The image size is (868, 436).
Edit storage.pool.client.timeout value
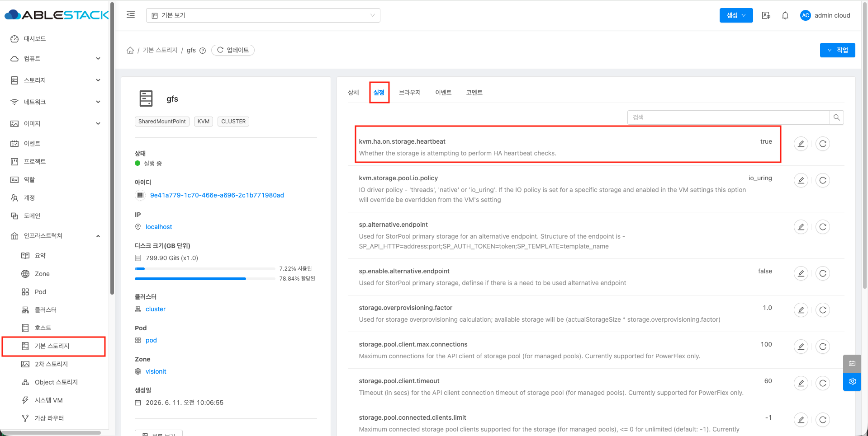click(801, 383)
